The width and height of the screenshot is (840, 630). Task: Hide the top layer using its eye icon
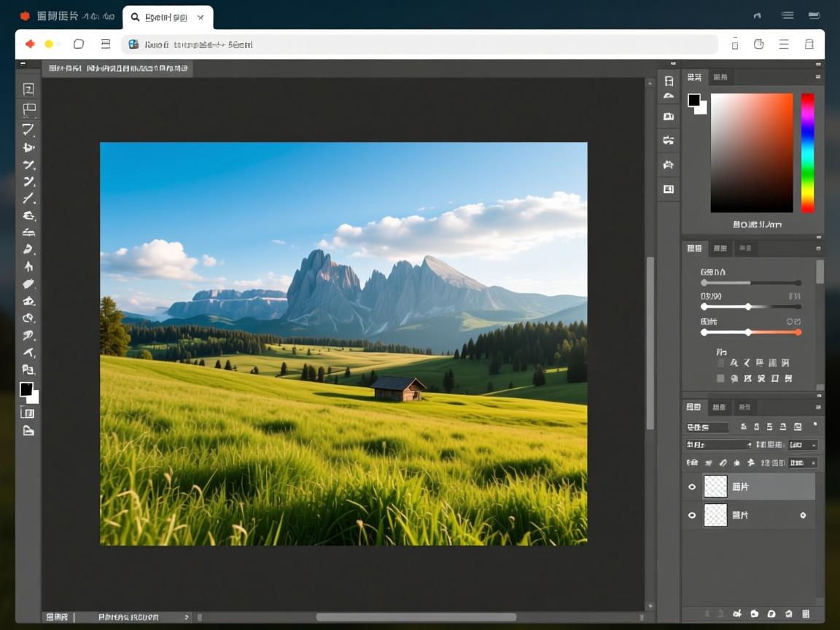692,486
